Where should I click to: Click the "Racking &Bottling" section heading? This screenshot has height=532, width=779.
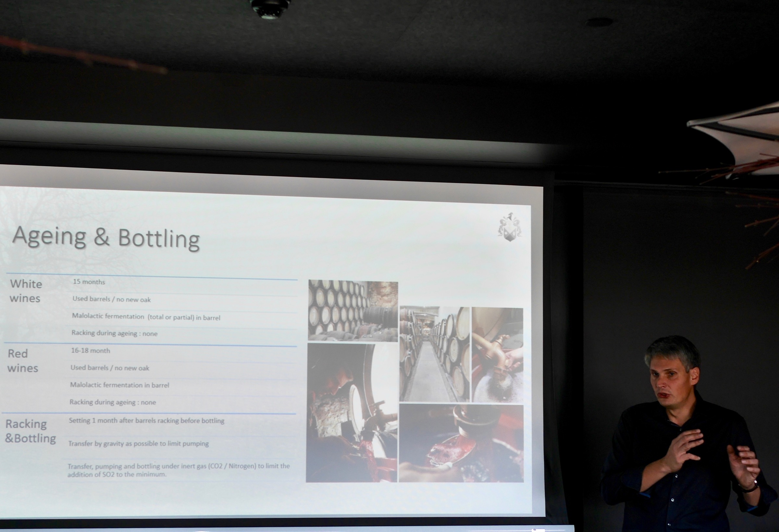[x=31, y=431]
